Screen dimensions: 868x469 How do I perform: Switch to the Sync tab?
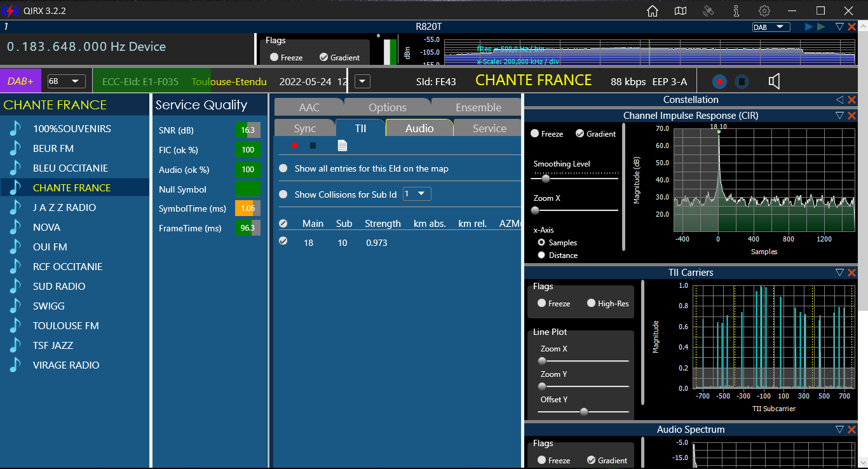[305, 128]
